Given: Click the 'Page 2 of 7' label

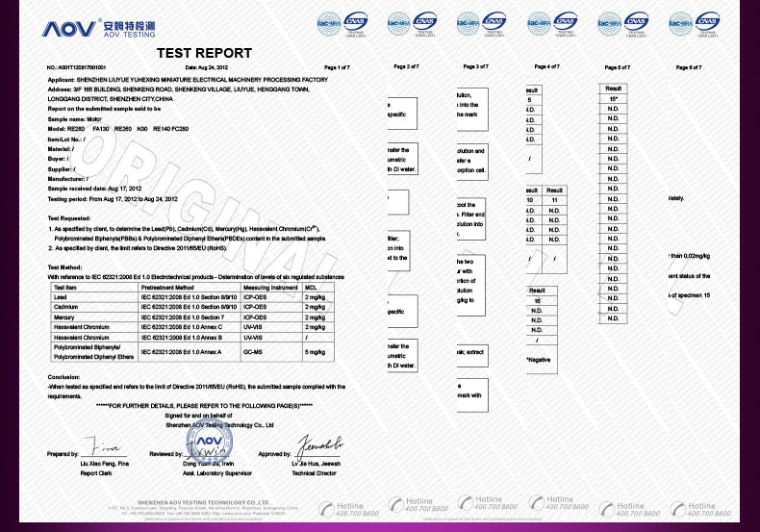Looking at the screenshot, I should tap(406, 67).
